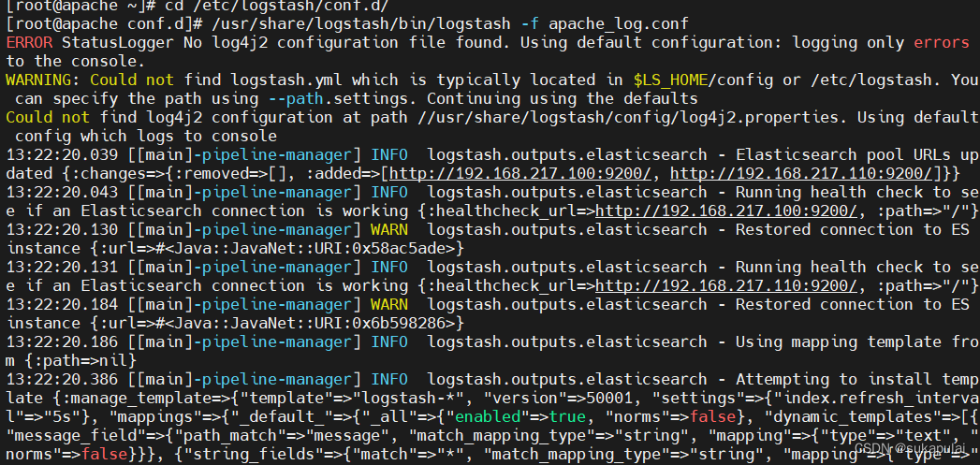The height and width of the screenshot is (465, 980).
Task: Click 'INFO' on the 13:22:20.386 line
Action: 388,379
